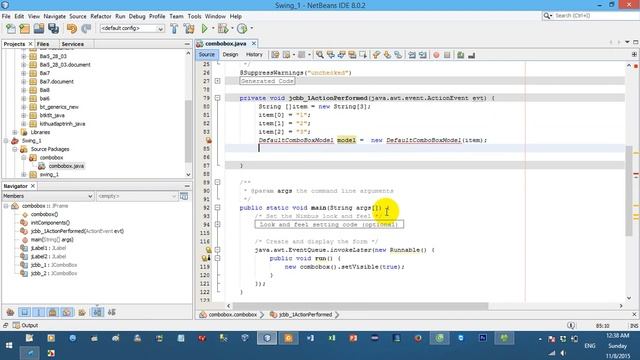The width and height of the screenshot is (640, 360).
Task: Toggle Show Static Members filter in Navigator
Action: click(x=38, y=312)
